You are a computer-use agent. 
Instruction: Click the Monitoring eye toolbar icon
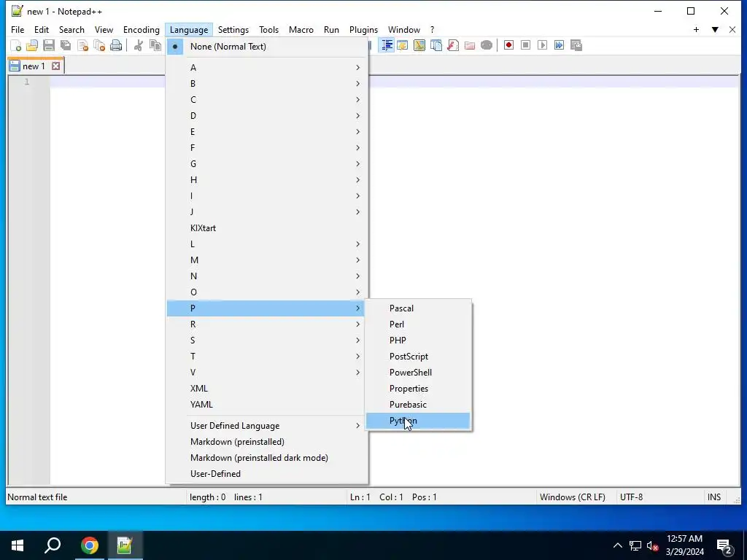(x=487, y=45)
